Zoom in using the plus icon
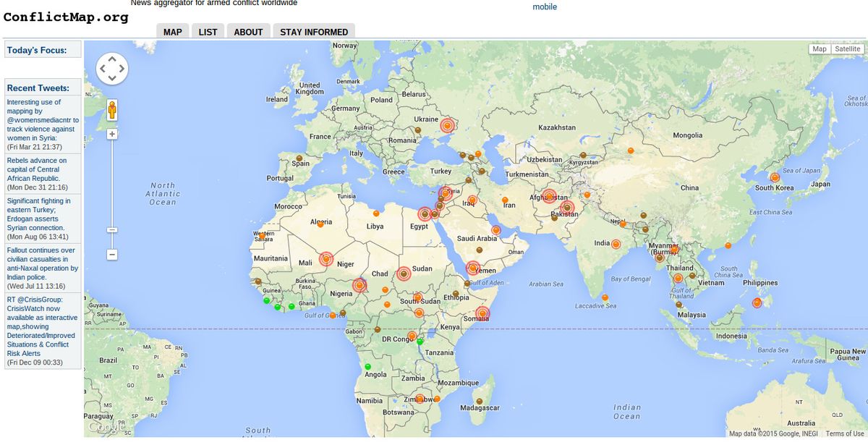This screenshot has width=868, height=445. [112, 134]
